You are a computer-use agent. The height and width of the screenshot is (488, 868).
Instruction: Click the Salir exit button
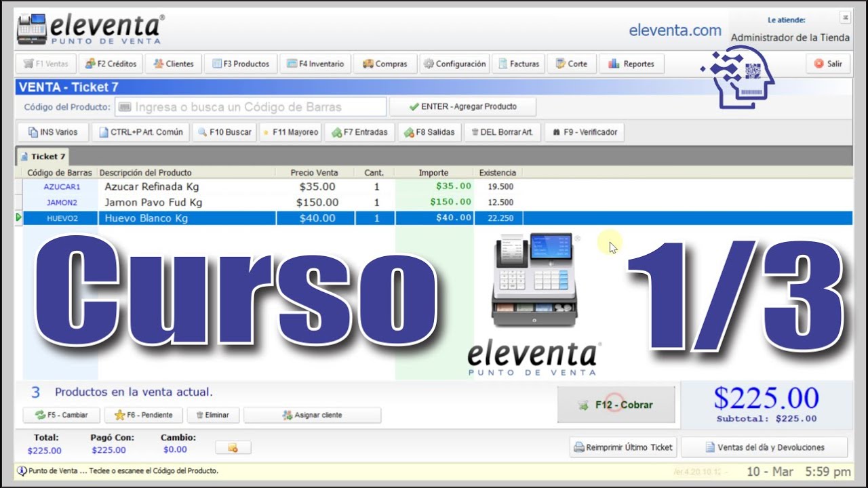pyautogui.click(x=828, y=64)
